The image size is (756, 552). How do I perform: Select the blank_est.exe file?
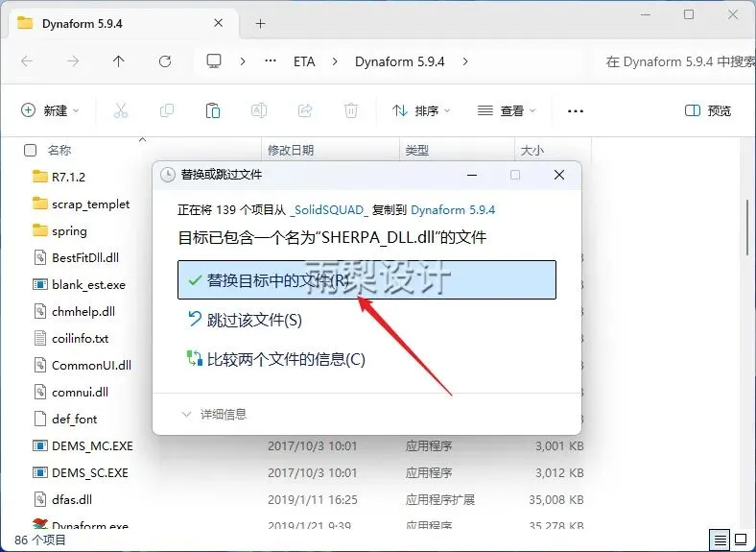pyautogui.click(x=88, y=285)
